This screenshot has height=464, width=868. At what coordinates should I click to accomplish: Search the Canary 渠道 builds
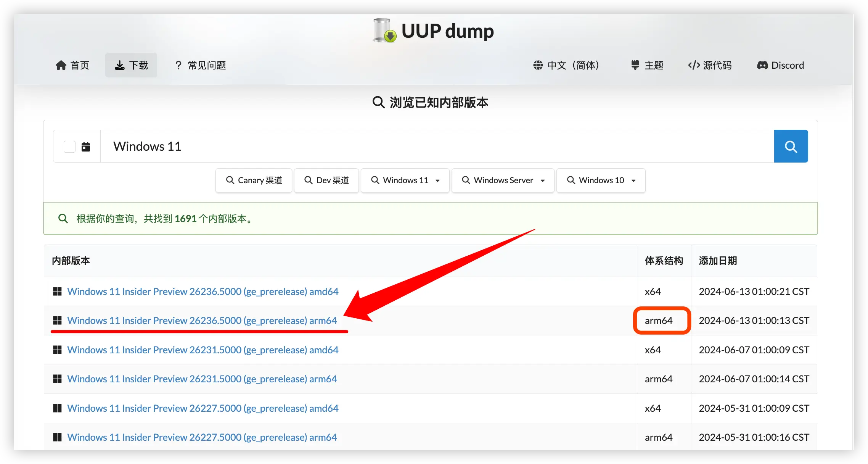click(254, 180)
